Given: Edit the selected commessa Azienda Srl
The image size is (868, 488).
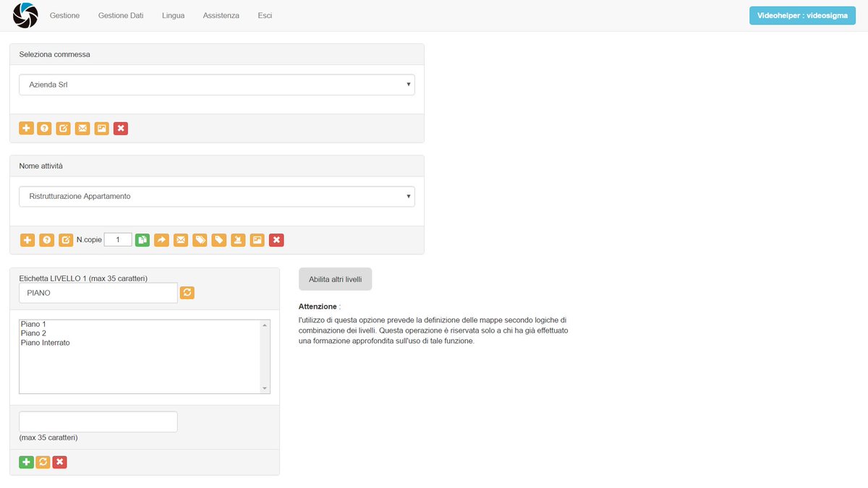Looking at the screenshot, I should click(x=64, y=128).
